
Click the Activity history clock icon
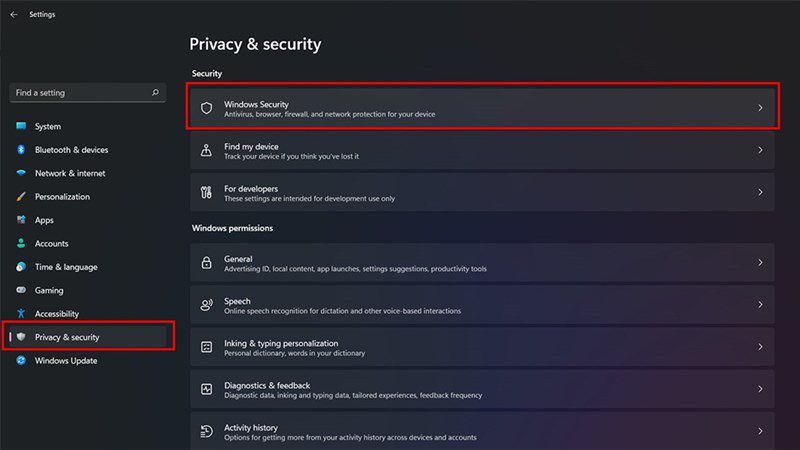point(206,431)
